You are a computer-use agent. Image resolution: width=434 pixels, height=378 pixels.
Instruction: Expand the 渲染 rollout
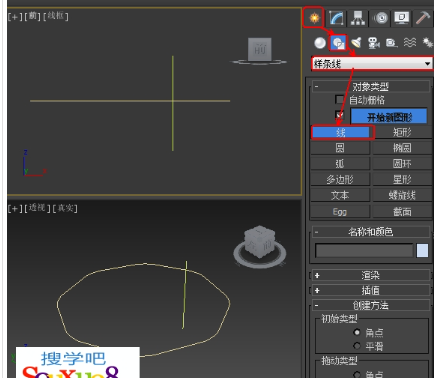tap(370, 275)
